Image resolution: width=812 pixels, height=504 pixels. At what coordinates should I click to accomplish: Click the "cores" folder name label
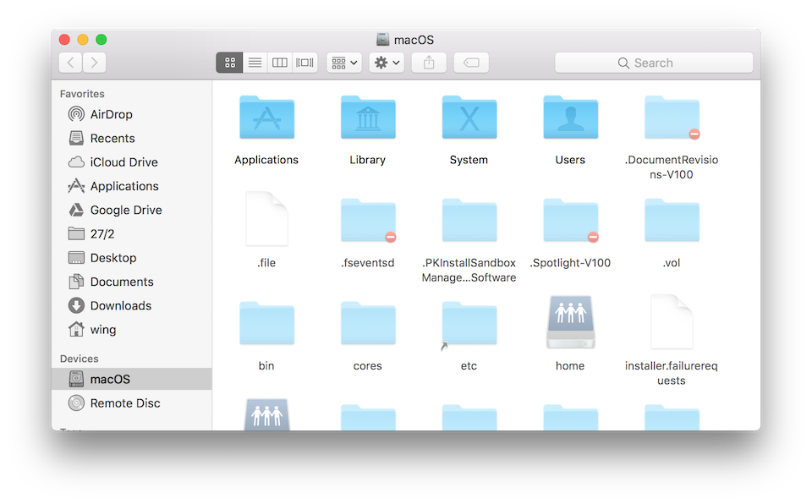coord(367,365)
